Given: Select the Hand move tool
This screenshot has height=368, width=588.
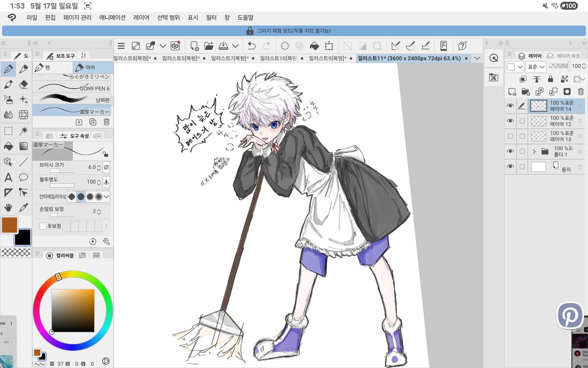Looking at the screenshot, I should [x=8, y=208].
